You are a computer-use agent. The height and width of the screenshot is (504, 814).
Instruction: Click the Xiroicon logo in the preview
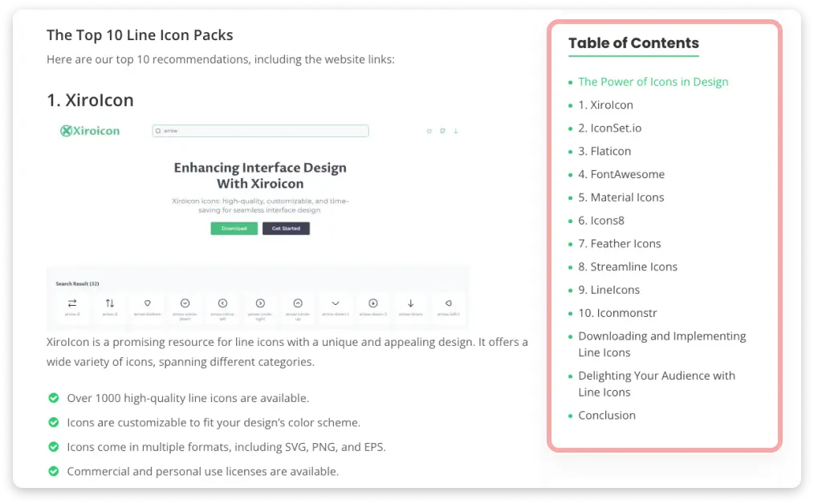(90, 131)
